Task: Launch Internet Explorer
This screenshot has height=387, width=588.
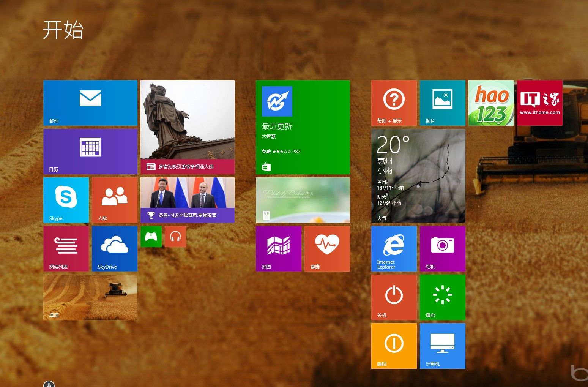Action: pyautogui.click(x=394, y=248)
